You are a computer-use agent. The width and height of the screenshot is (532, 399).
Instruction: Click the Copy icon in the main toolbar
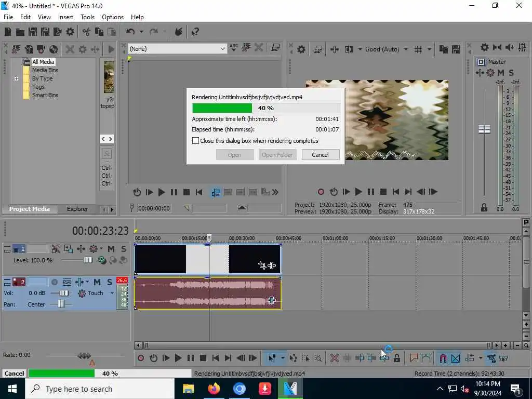(99, 32)
